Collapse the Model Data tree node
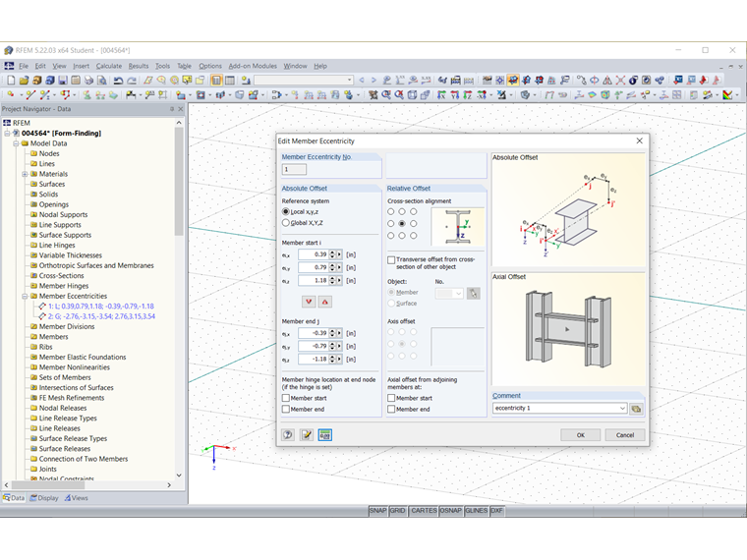 pos(16,143)
